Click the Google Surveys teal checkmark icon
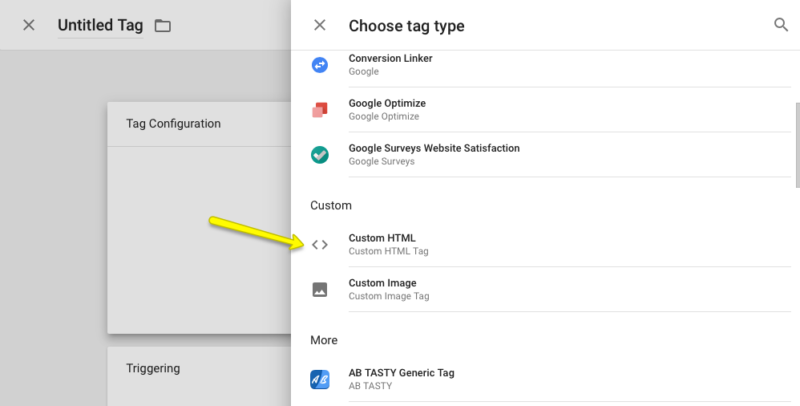This screenshot has width=800, height=406. pos(320,155)
